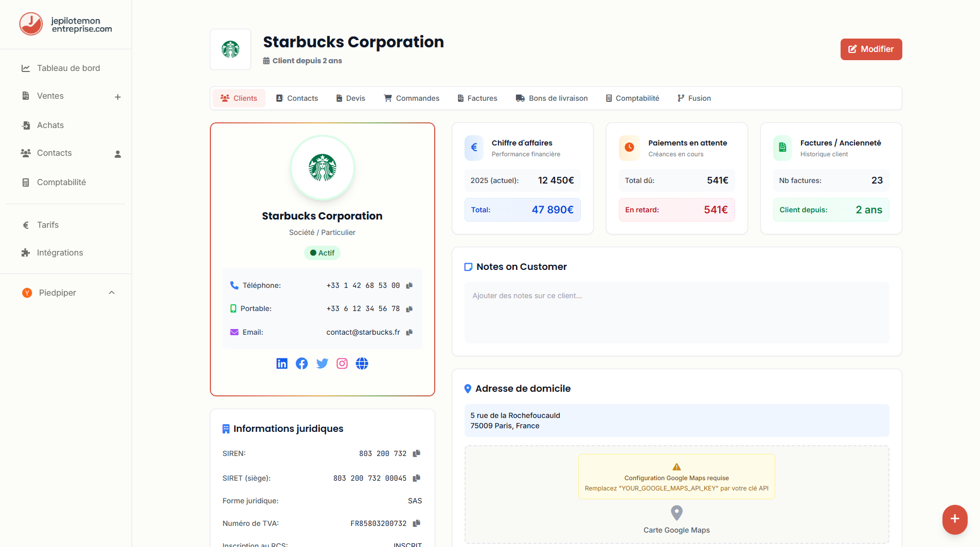Screen dimensions: 980x547
Task: Copy the Numéro de TVA value
Action: pyautogui.click(x=417, y=523)
